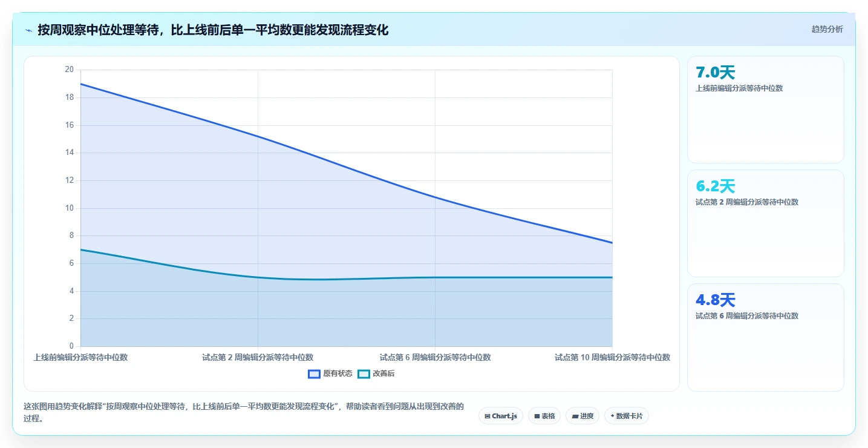868x448 pixels.
Task: Click x-axis label 试点第 2 周编辑分派等待中位数
Action: (x=258, y=357)
